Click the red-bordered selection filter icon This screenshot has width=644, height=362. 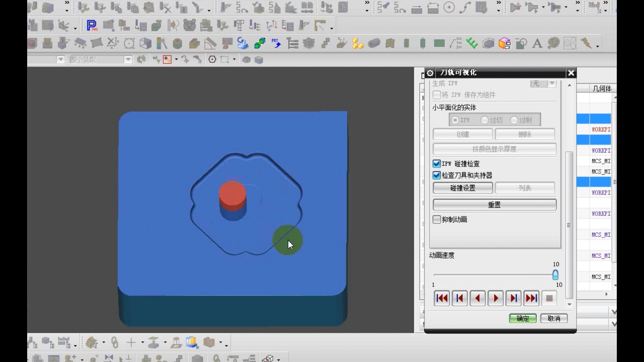pos(167,60)
